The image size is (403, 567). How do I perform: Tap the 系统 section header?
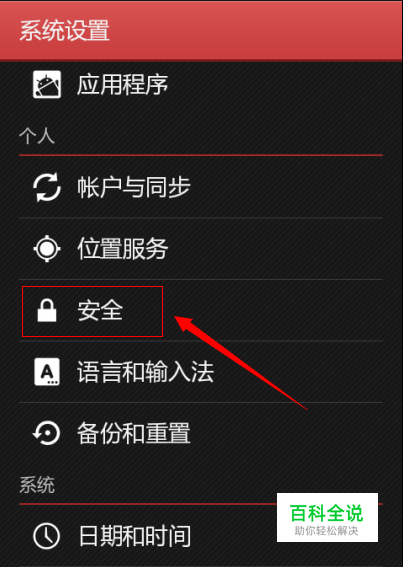[37, 485]
